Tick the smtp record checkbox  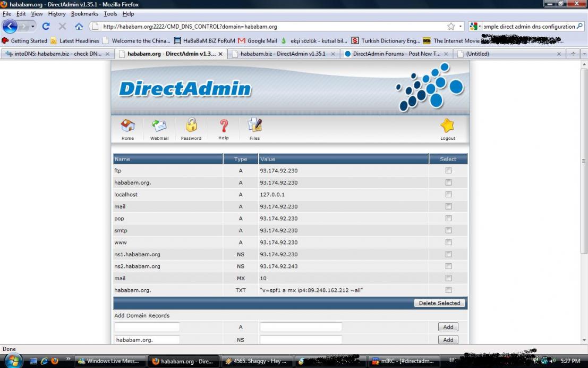pos(448,230)
